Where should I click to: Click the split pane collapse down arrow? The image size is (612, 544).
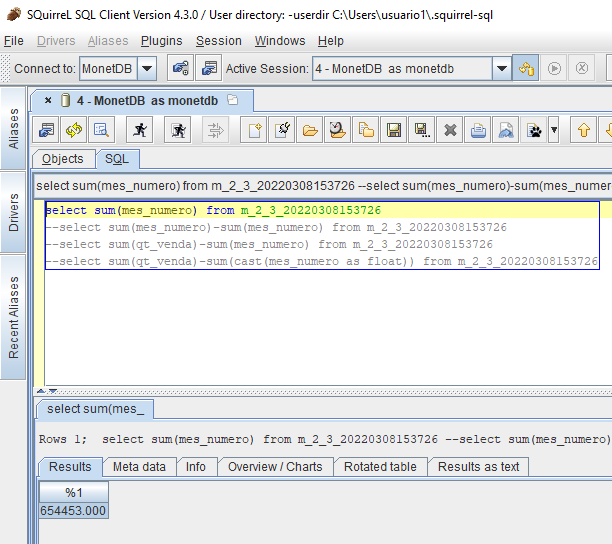[x=53, y=391]
